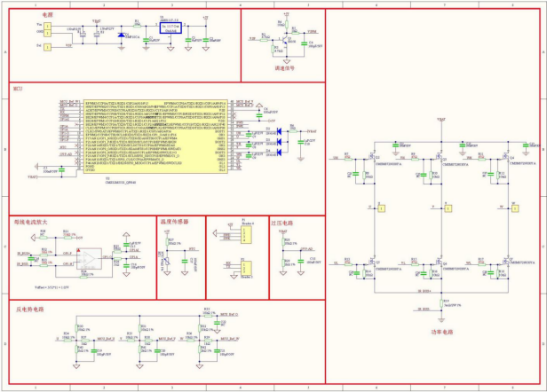Click the Header 3 connector P2
Image resolution: width=547 pixels, height=392 pixels.
point(246,269)
